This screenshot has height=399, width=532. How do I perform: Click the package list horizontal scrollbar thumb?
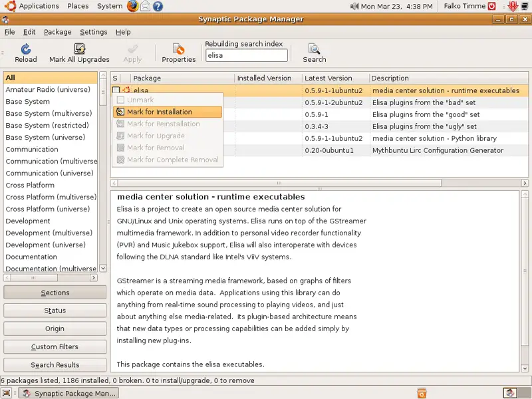click(x=279, y=184)
